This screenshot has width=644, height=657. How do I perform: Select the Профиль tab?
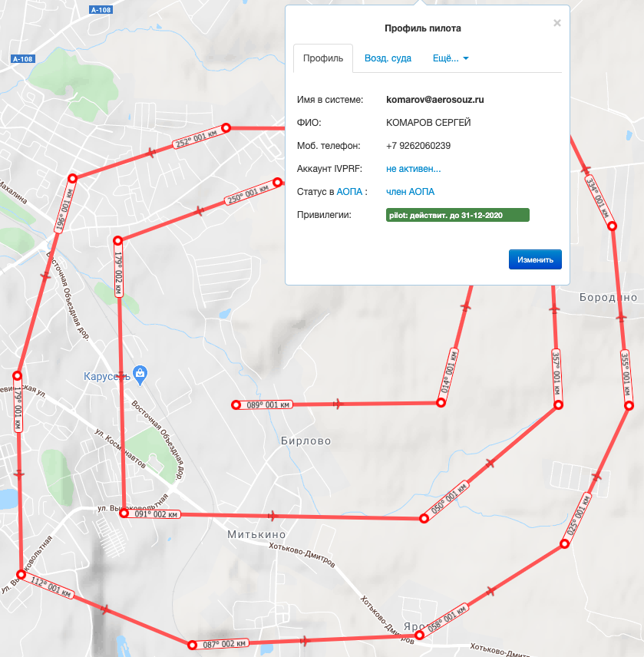323,58
